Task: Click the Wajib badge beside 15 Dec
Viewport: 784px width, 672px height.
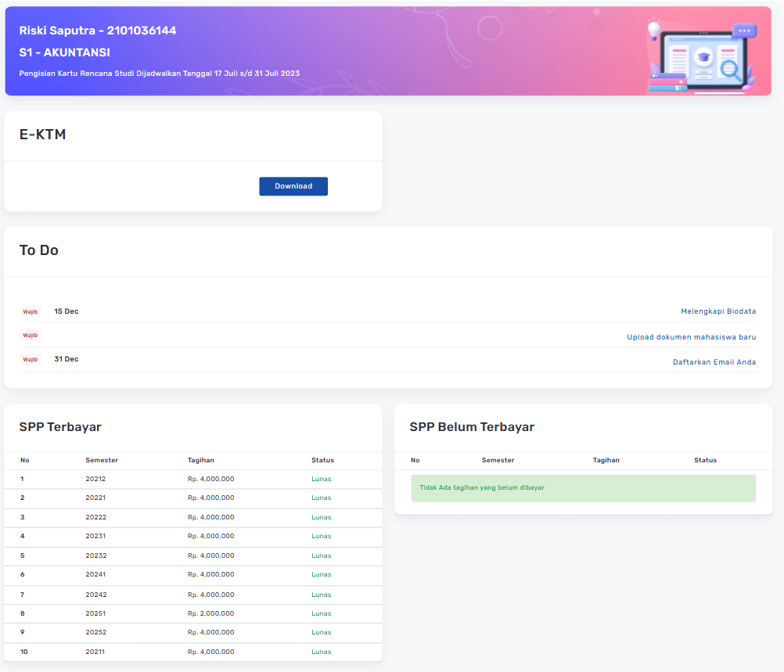Action: [x=30, y=311]
